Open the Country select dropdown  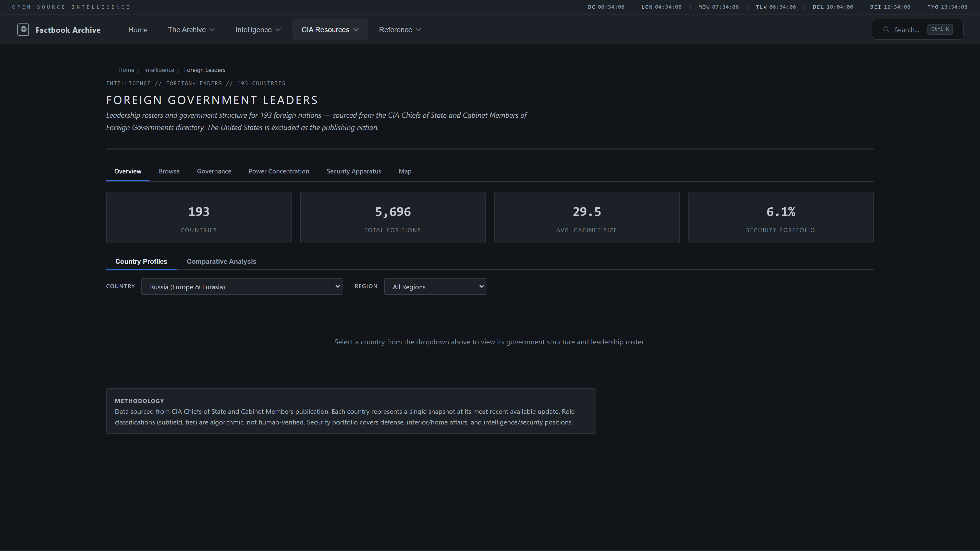point(242,287)
